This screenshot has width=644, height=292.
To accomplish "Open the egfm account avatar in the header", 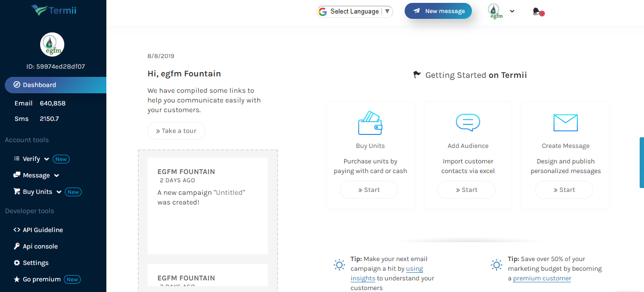I will [x=496, y=11].
